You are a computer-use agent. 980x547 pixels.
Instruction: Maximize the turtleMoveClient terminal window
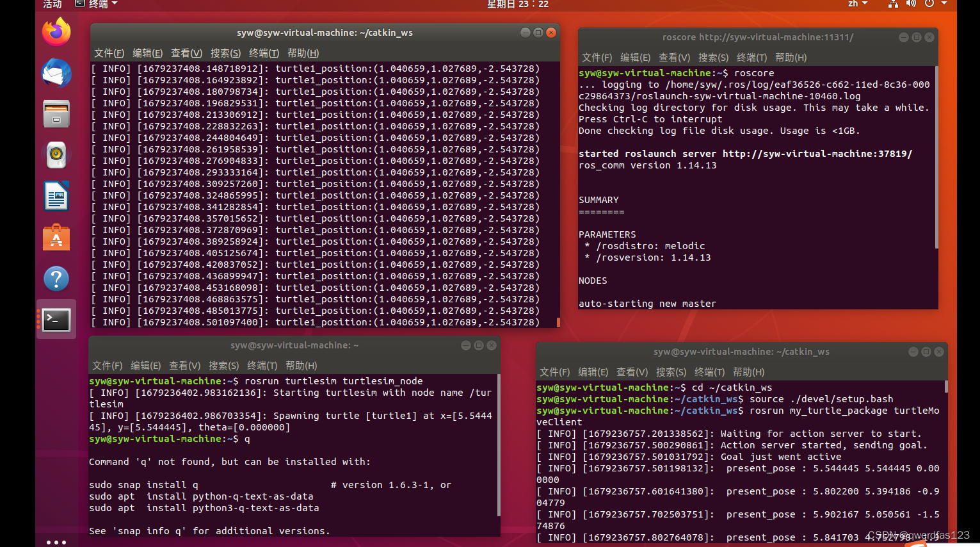click(926, 352)
